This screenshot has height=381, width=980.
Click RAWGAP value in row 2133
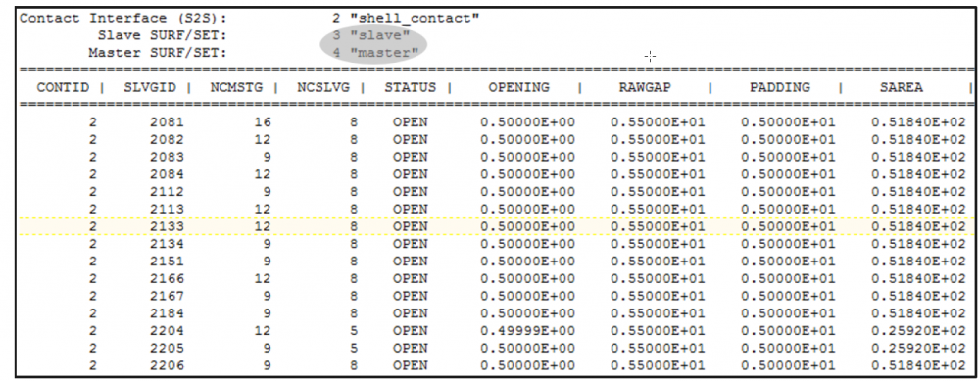(x=659, y=226)
